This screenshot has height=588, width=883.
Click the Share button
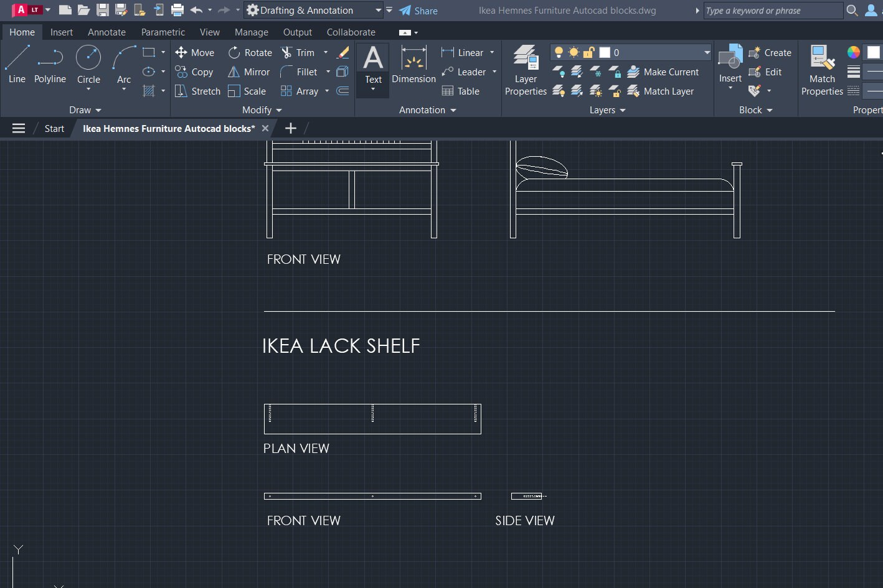pyautogui.click(x=419, y=10)
